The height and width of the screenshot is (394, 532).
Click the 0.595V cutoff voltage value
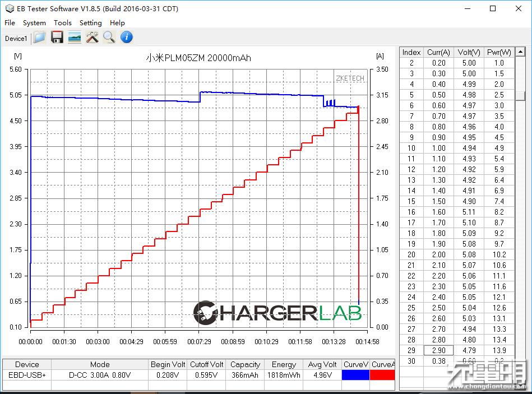pyautogui.click(x=206, y=375)
